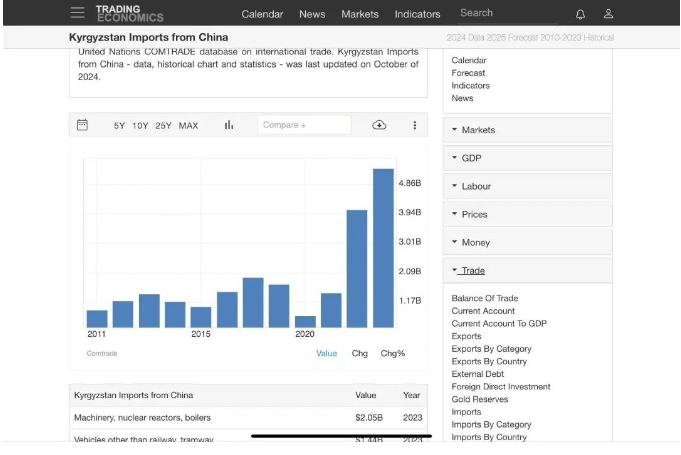Open Exports By Country link
681x455 pixels.
point(489,361)
